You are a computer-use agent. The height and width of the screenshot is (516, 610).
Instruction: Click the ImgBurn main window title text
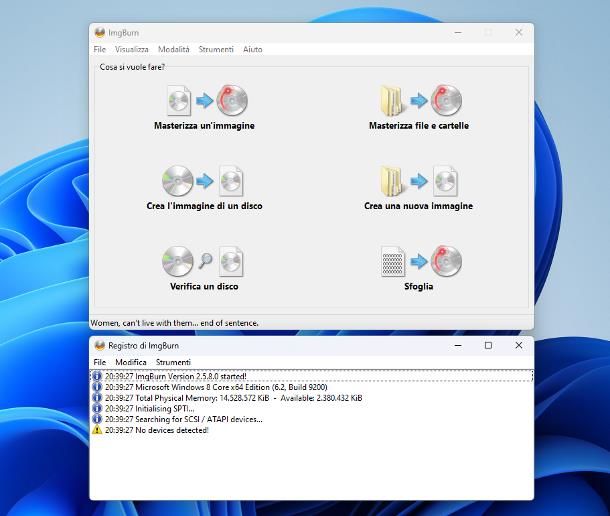click(x=123, y=33)
